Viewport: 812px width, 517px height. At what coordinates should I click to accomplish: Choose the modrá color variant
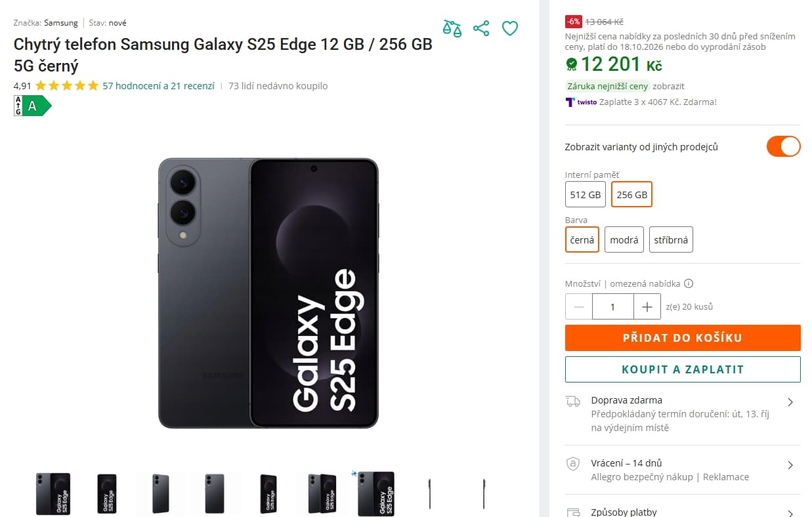624,239
